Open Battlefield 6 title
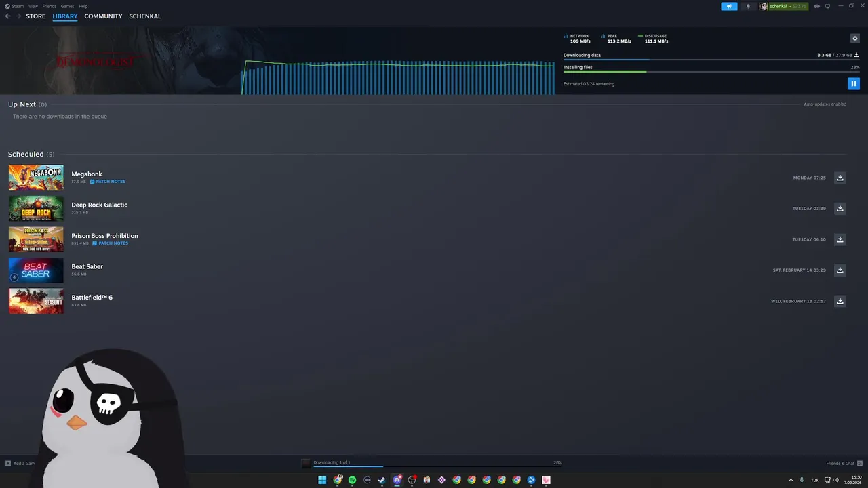868x488 pixels. click(x=92, y=298)
